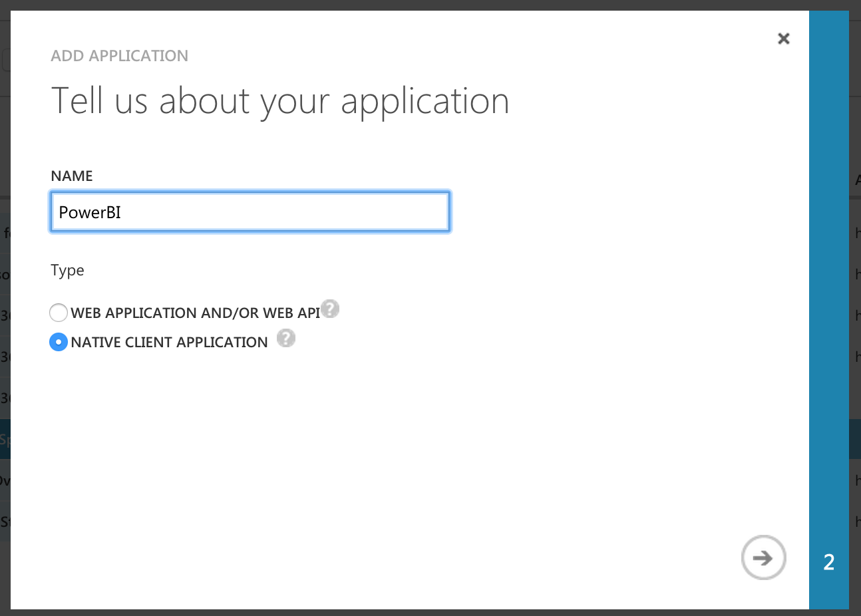Select Web Application and/or Web API radio button
The height and width of the screenshot is (616, 861).
59,313
